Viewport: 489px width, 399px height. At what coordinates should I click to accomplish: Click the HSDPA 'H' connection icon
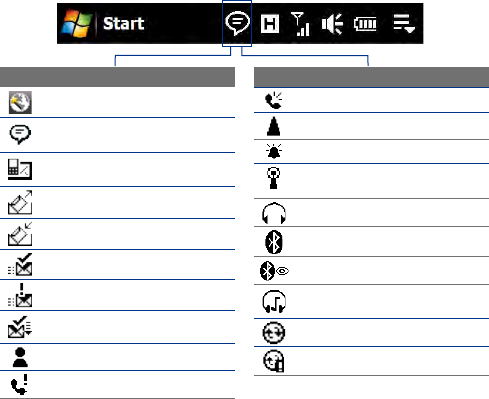pos(269,24)
